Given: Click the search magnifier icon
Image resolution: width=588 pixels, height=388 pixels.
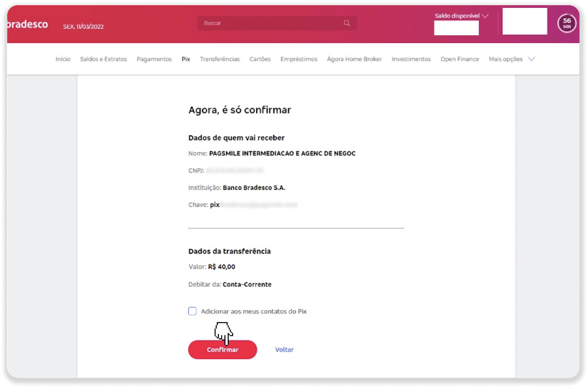Looking at the screenshot, I should (347, 23).
